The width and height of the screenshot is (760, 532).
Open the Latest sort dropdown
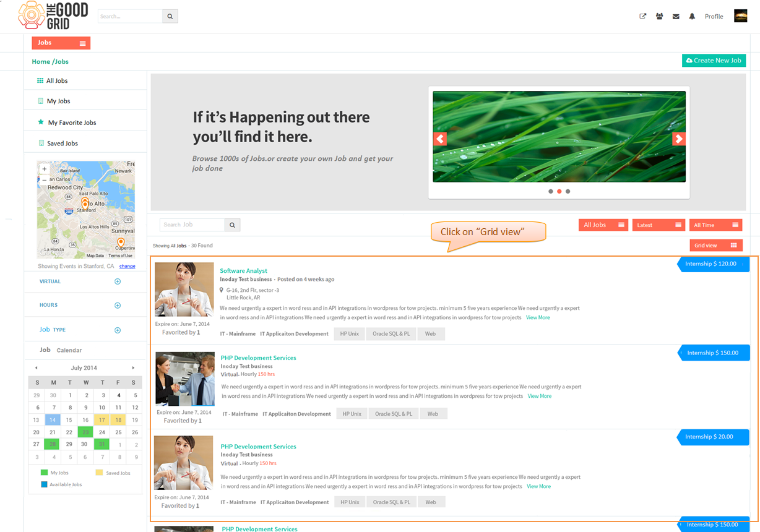coord(659,225)
